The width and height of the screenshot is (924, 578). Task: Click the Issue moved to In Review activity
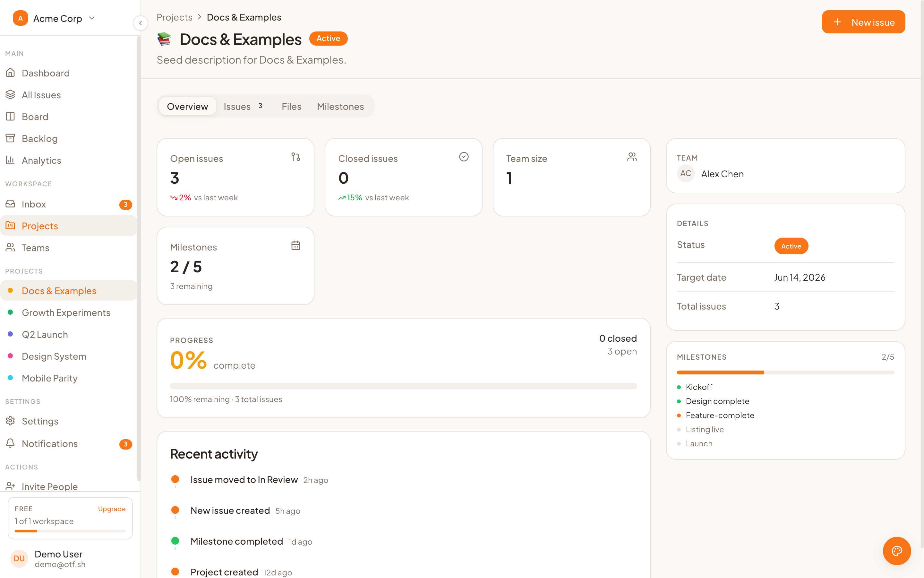coord(244,479)
